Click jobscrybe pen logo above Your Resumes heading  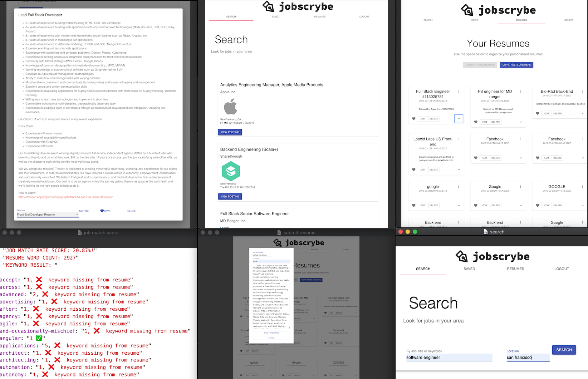(467, 10)
